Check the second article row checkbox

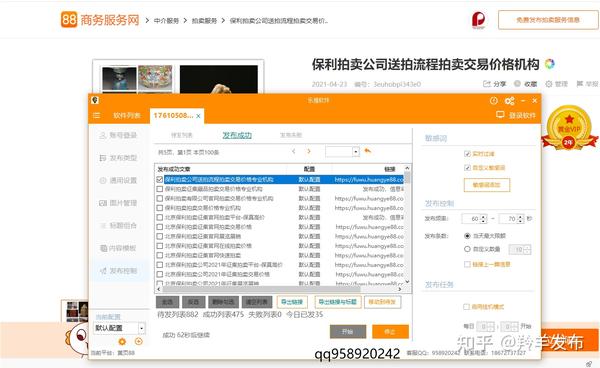click(160, 189)
